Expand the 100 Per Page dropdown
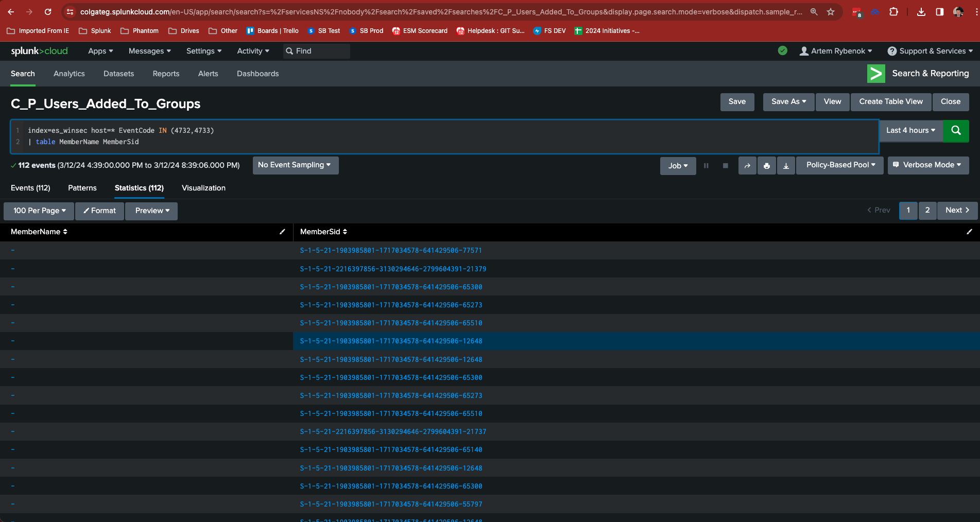Screen dimensions: 980x522 coord(38,211)
